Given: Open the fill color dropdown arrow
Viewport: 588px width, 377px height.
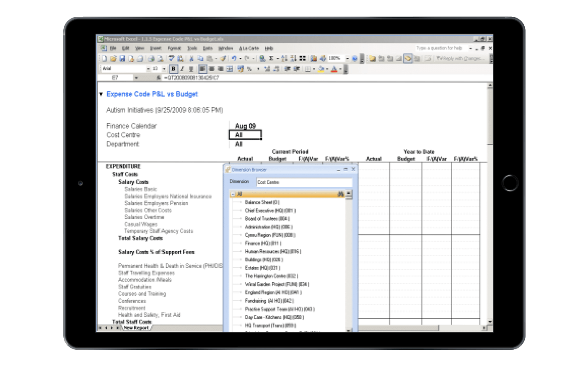Looking at the screenshot, I should [x=327, y=69].
